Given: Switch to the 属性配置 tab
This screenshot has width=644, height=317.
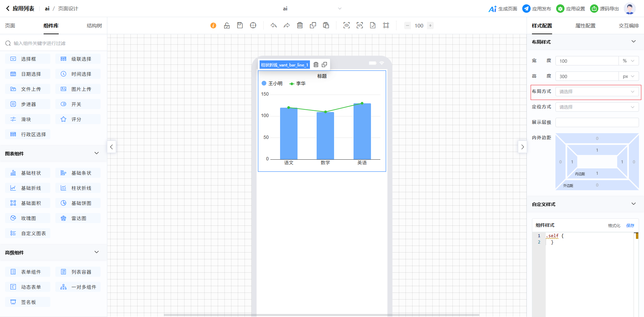Looking at the screenshot, I should (x=585, y=26).
